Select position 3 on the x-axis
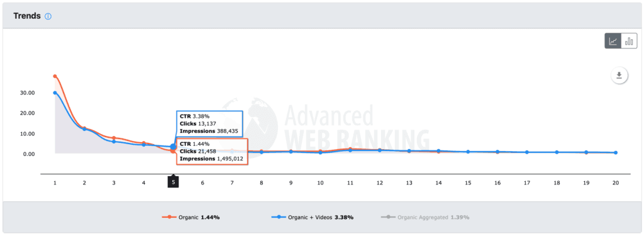Screen dimensions: 644x236 coord(114,183)
